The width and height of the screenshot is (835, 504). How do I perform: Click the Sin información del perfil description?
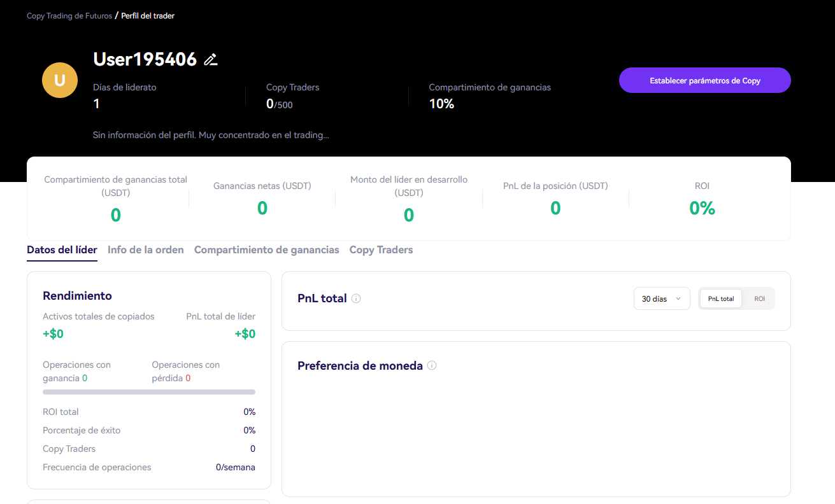pyautogui.click(x=211, y=135)
